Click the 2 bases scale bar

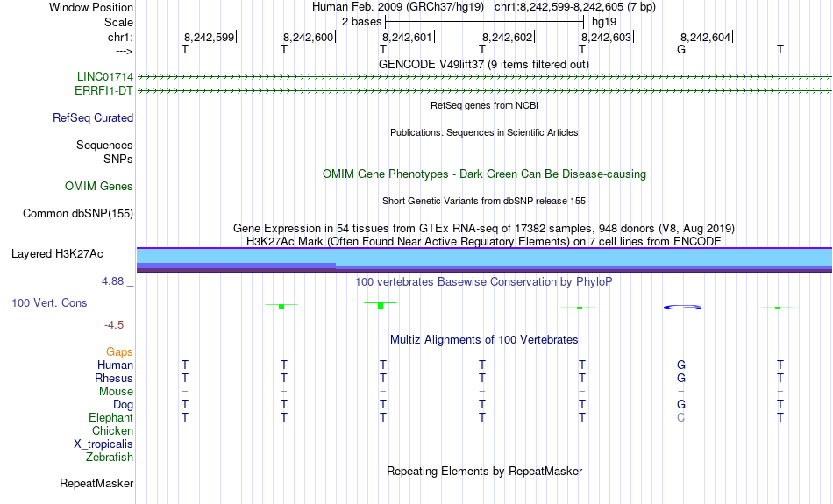click(485, 22)
